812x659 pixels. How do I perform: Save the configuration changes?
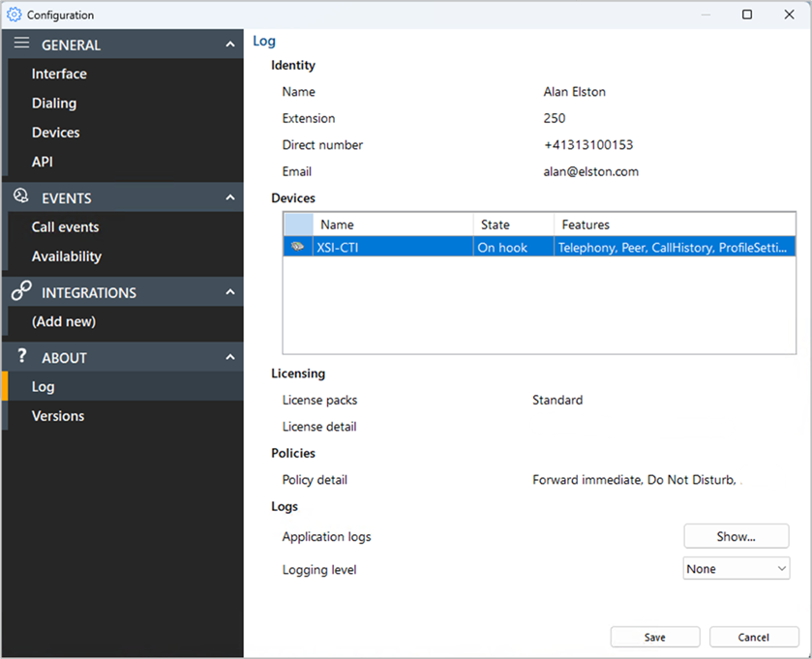coord(654,637)
